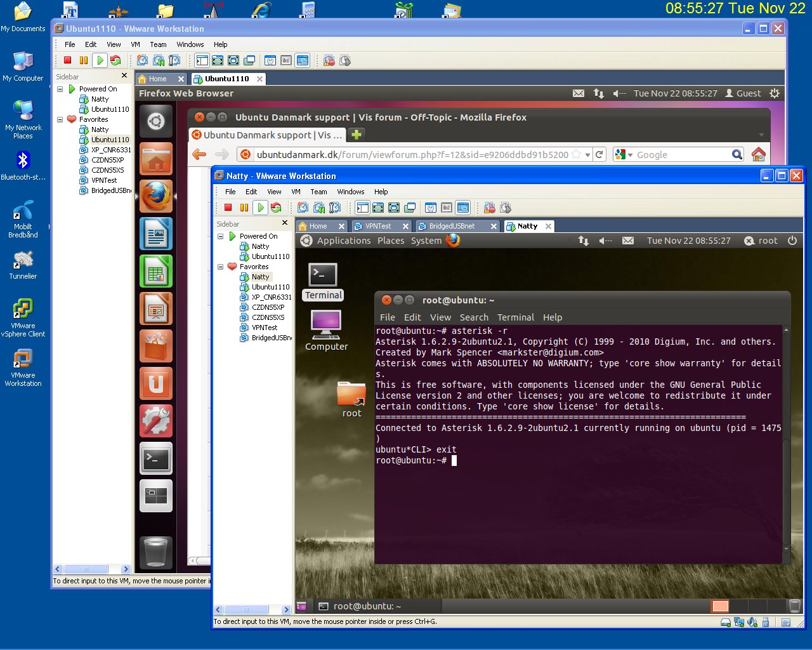Toggle console view in Natty window toolbar
The image size is (812, 650).
(463, 208)
